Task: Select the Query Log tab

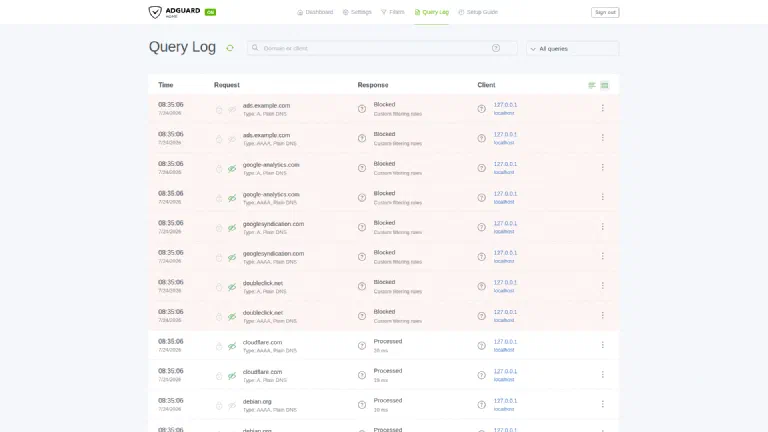Action: [432, 12]
